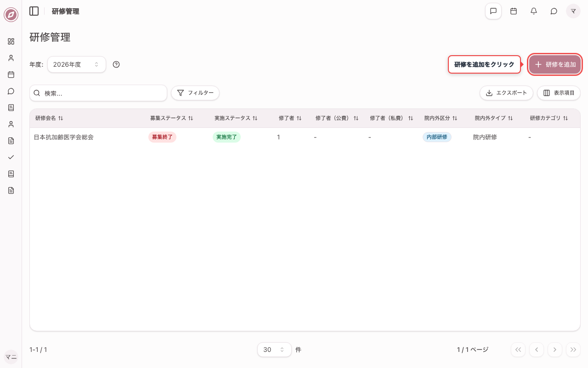Open the 日本抗加齢医学会総会 training row
Screen dimensions: 588x368
click(x=305, y=137)
